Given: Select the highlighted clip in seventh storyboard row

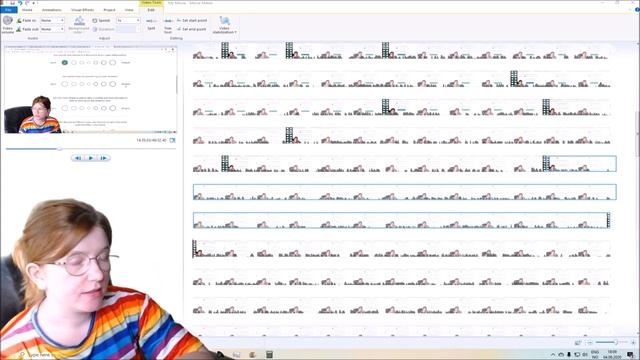Looking at the screenshot, I should 402,220.
